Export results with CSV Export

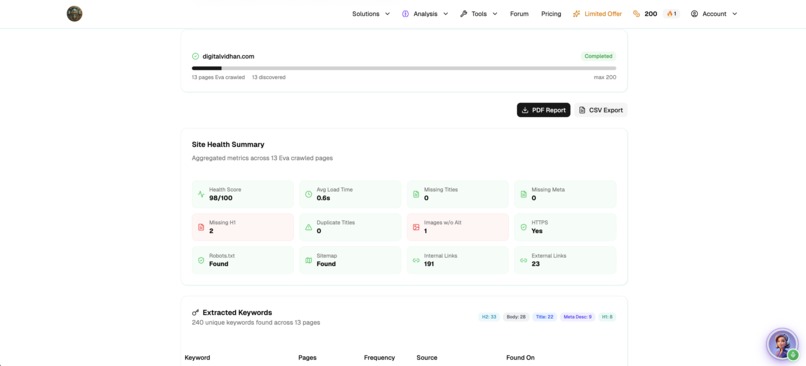(x=601, y=110)
